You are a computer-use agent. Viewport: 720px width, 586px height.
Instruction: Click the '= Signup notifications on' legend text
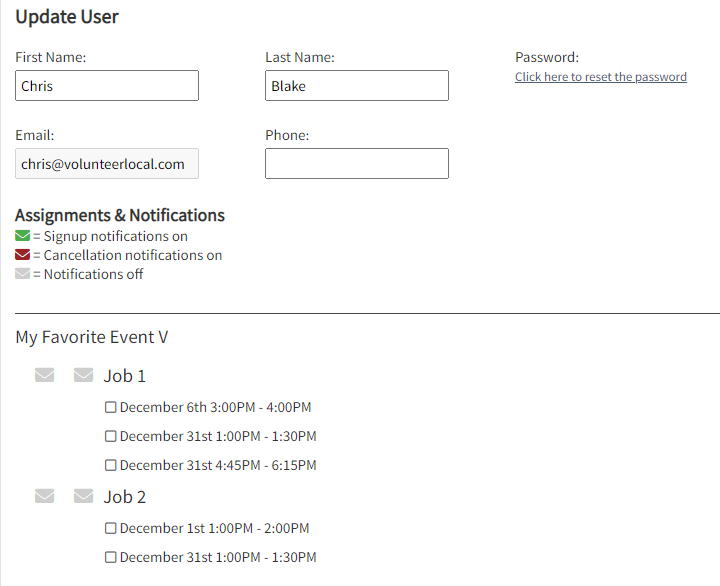tap(110, 236)
